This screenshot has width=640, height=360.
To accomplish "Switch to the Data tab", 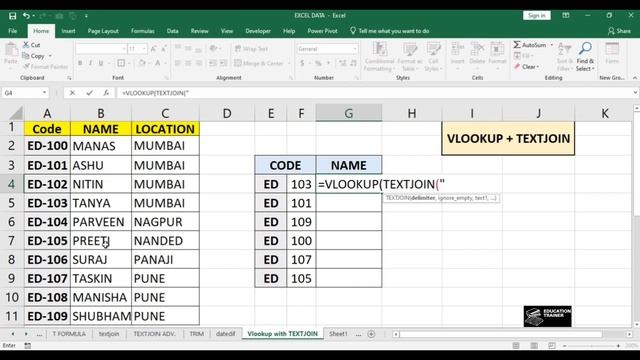I will [x=172, y=31].
